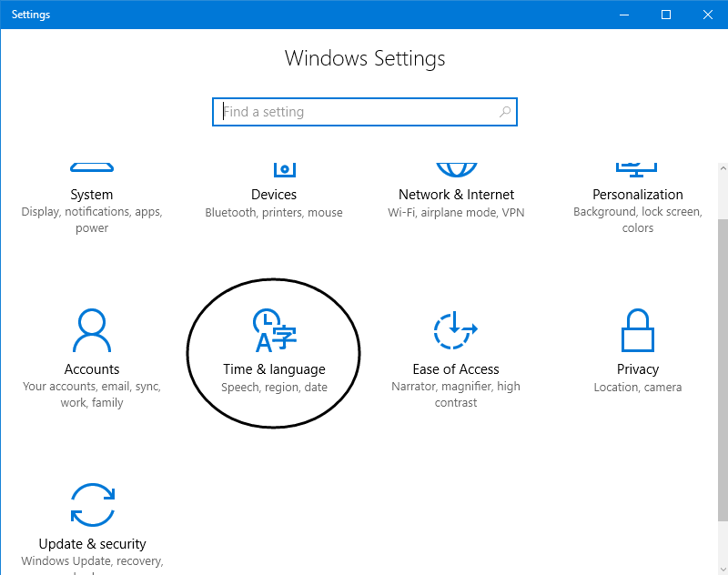Screen dimensions: 728x575
Task: Click 'Display, notifications, apps, power' text
Action: coord(92,220)
